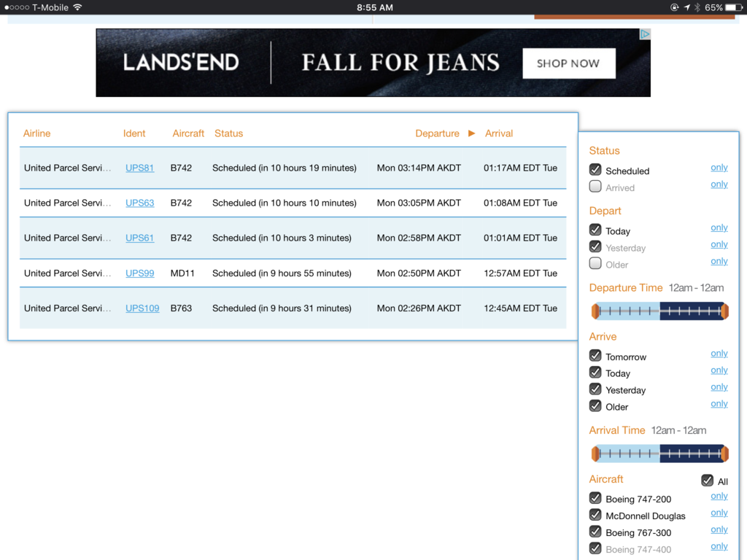Click 'only' next to Boeing 747-400
Screen dimensions: 747x560
tap(719, 546)
